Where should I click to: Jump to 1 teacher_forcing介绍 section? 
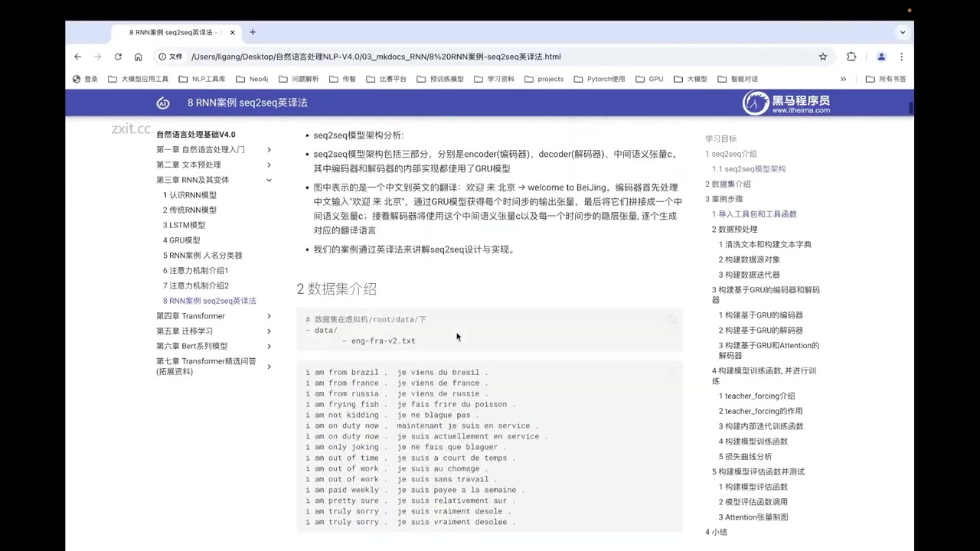pos(756,396)
